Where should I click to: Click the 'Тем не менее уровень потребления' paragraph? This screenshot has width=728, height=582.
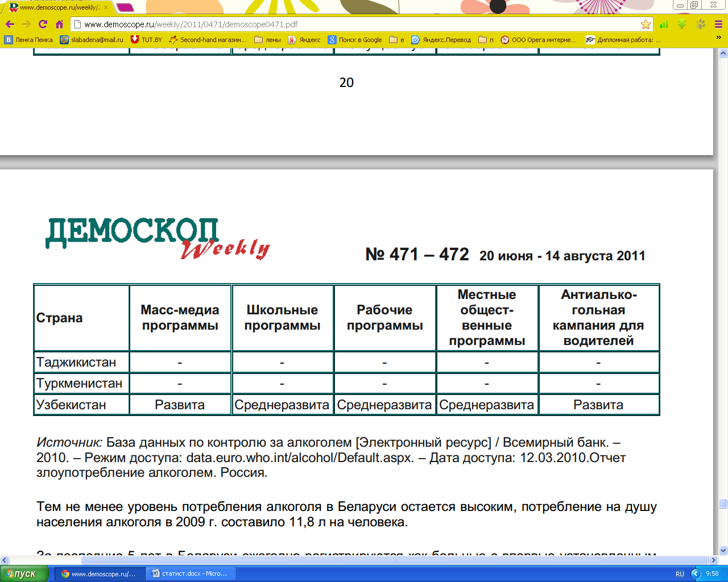coord(346,514)
